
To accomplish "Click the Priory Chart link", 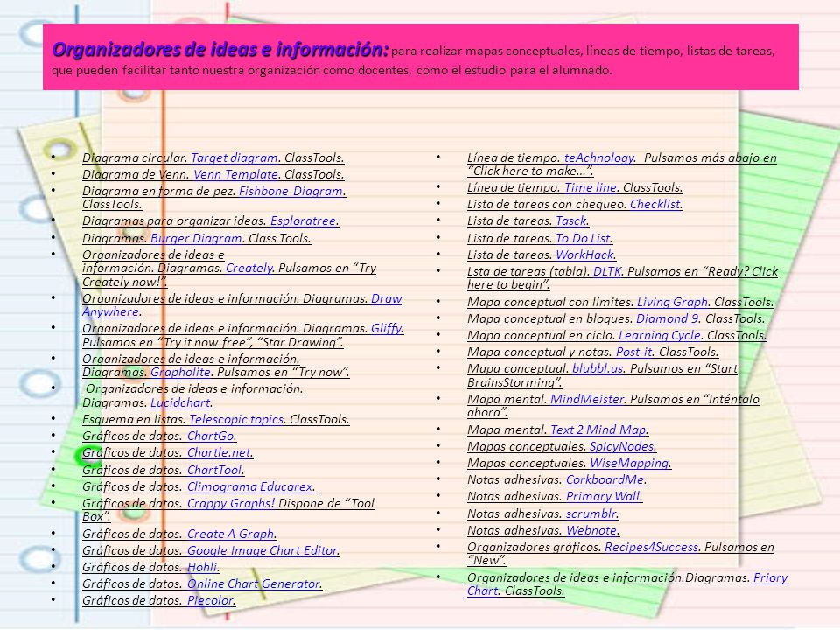I will 770,577.
